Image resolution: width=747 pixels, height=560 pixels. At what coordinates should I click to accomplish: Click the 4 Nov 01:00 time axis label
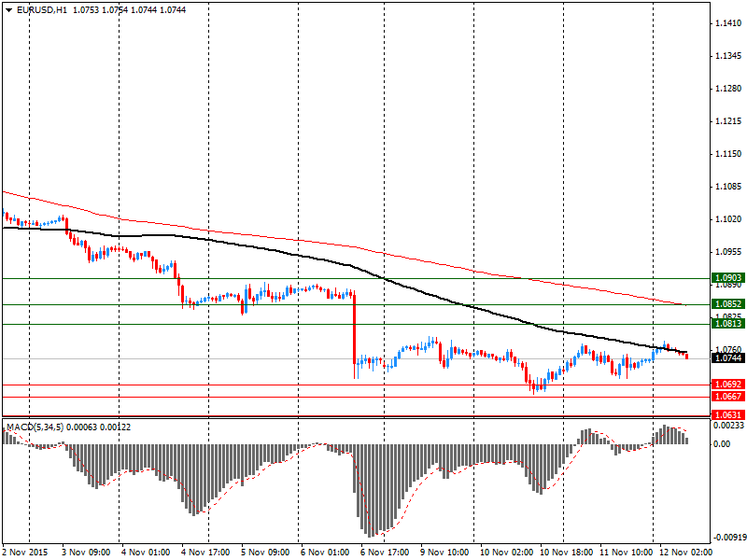pos(146,553)
